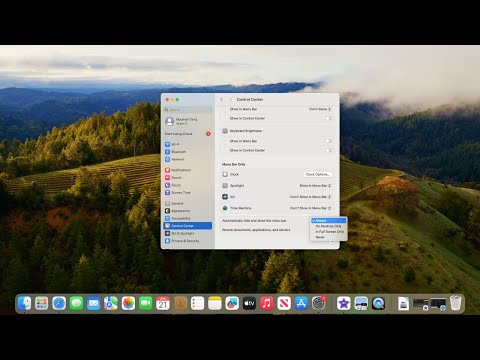Screen dimensions: 480x360
Task: Open QuickTime Player in the Dock
Action: pyautogui.click(x=378, y=303)
